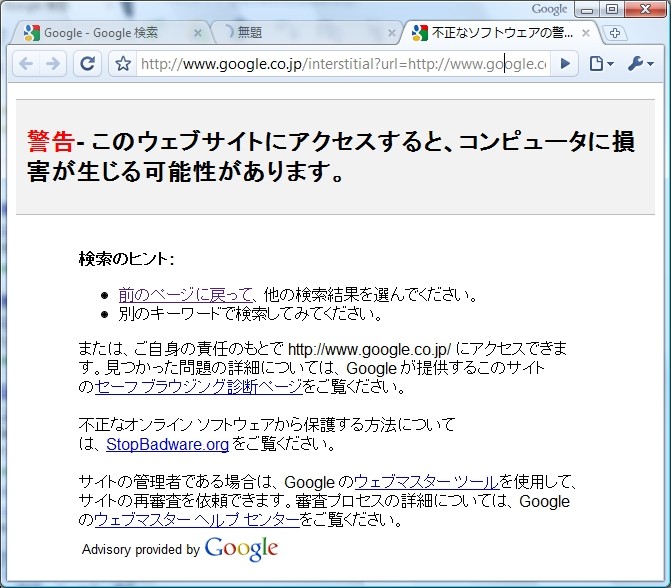Close the browser window with the red X
671x588 pixels.
pyautogui.click(x=646, y=9)
